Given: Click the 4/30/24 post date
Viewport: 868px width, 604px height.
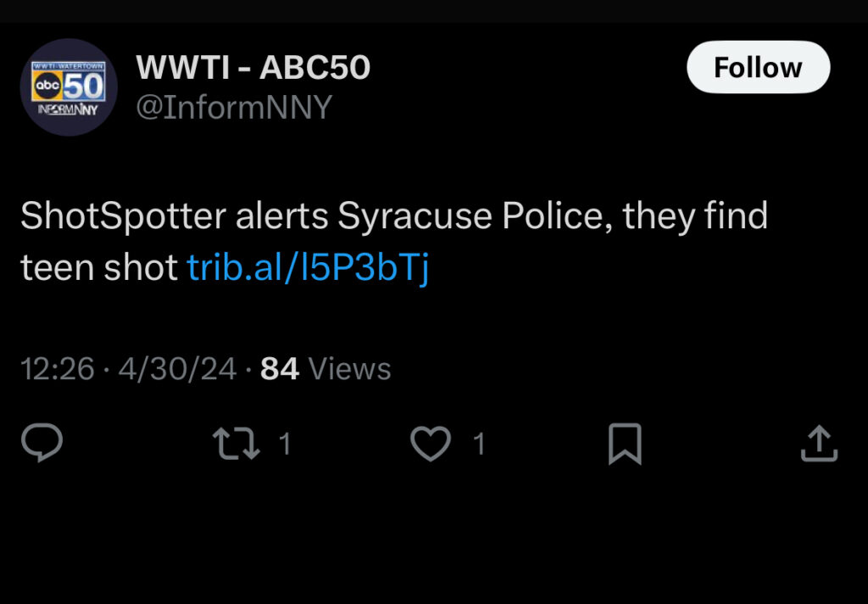Looking at the screenshot, I should 177,368.
